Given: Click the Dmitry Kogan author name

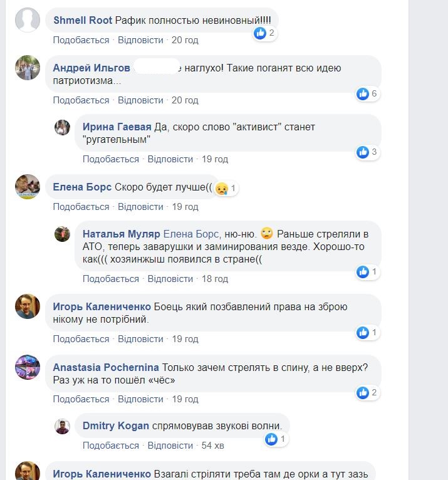Looking at the screenshot, I should (x=116, y=426).
